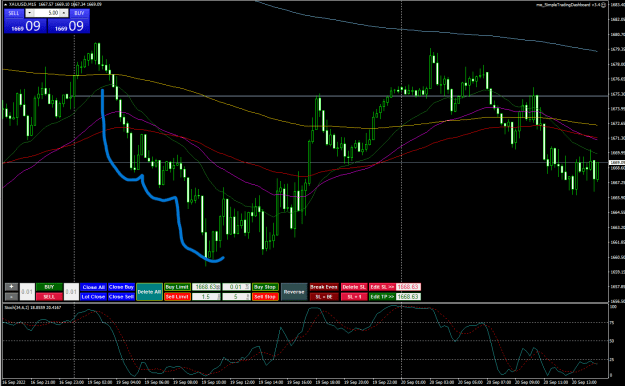Image resolution: width=625 pixels, height=386 pixels.
Task: Click the Buy Stop button
Action: click(265, 287)
